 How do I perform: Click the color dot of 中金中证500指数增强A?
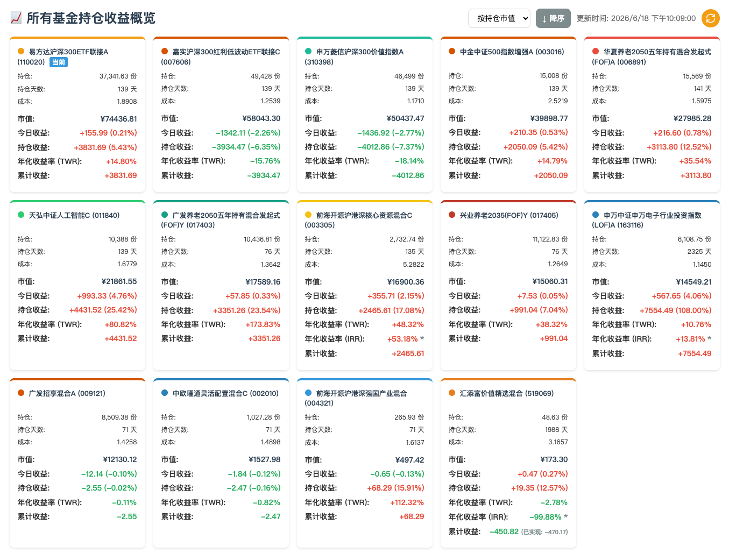[452, 51]
